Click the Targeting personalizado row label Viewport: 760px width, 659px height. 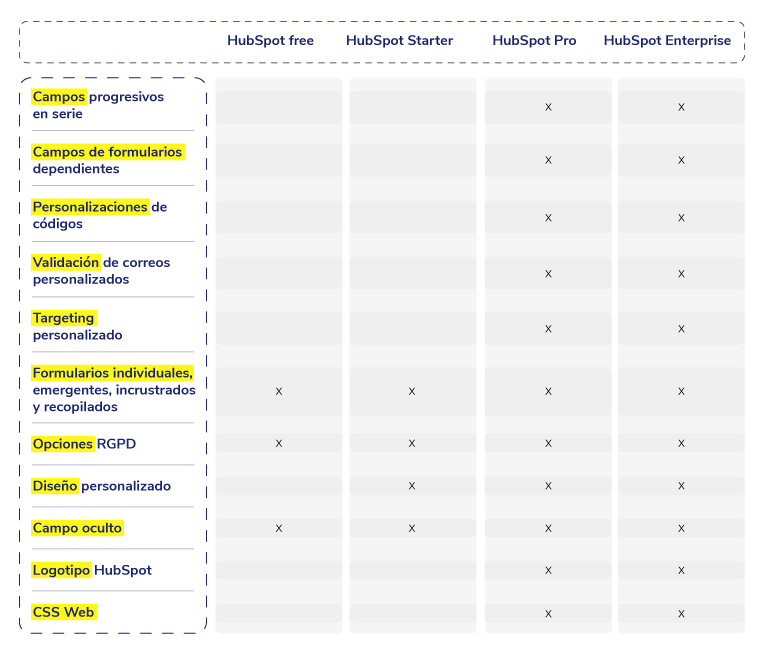tap(77, 327)
